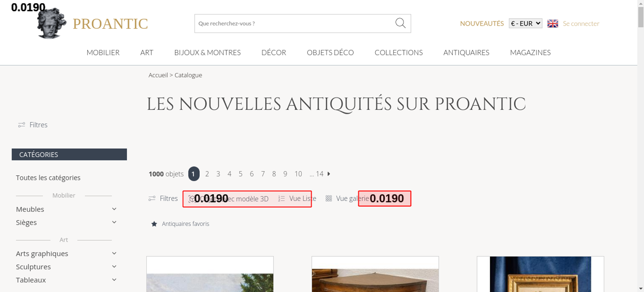This screenshot has width=644, height=292.
Task: Open the EUR currency dropdown
Action: pos(525,23)
